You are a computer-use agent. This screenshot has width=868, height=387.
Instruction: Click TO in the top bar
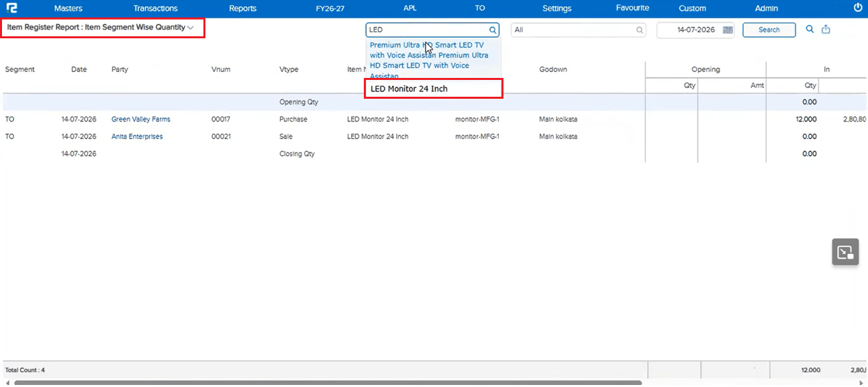click(x=480, y=9)
